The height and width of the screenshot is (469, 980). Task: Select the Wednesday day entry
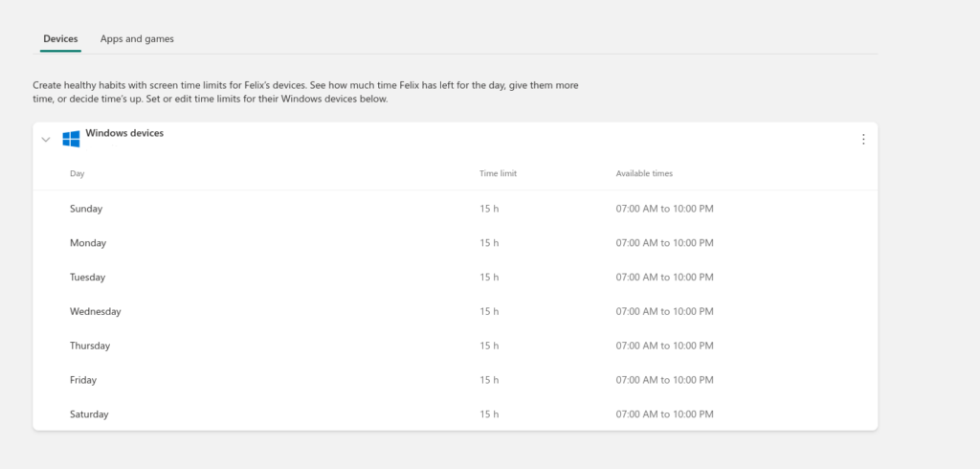click(x=95, y=311)
